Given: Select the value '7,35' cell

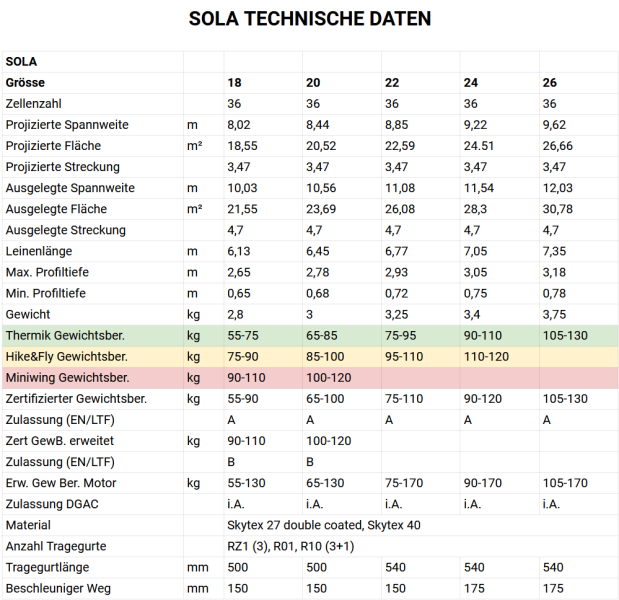Looking at the screenshot, I should click(x=554, y=251).
